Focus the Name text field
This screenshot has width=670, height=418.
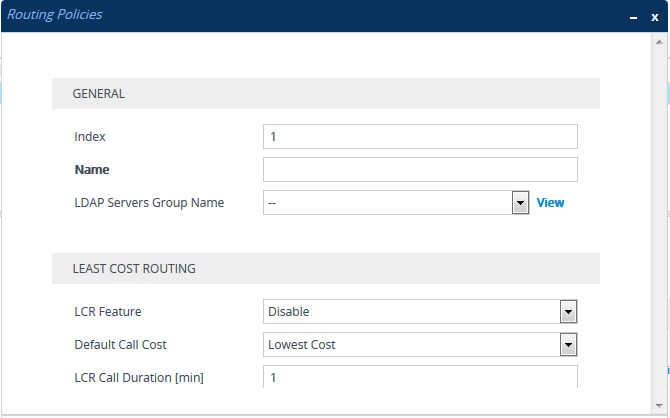420,169
